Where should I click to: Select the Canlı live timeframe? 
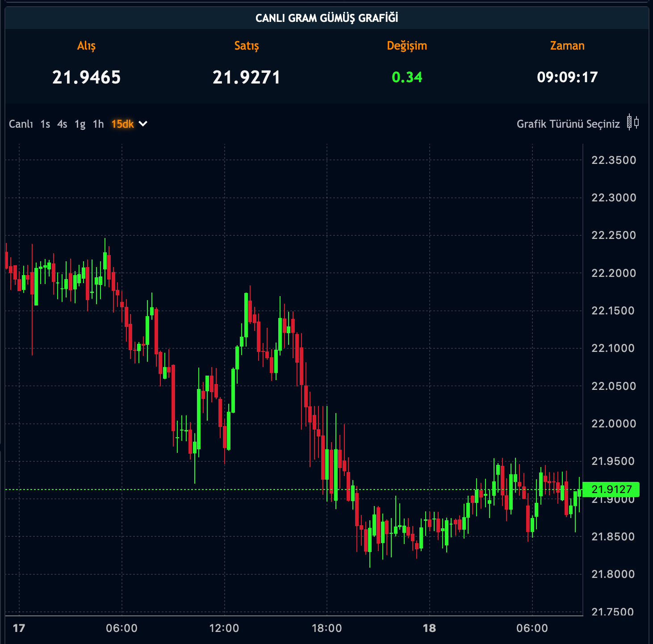pos(21,124)
